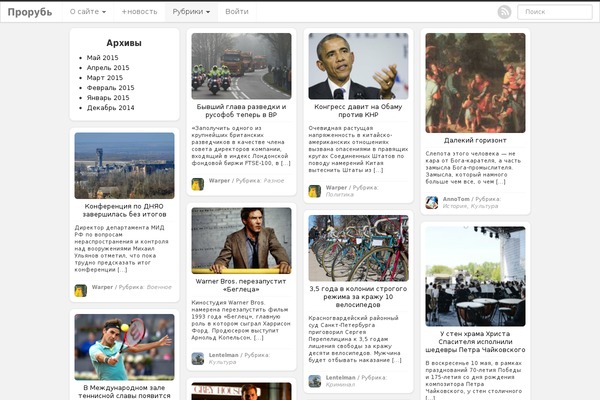
Task: Open the Военное category link
Action: pos(159,287)
